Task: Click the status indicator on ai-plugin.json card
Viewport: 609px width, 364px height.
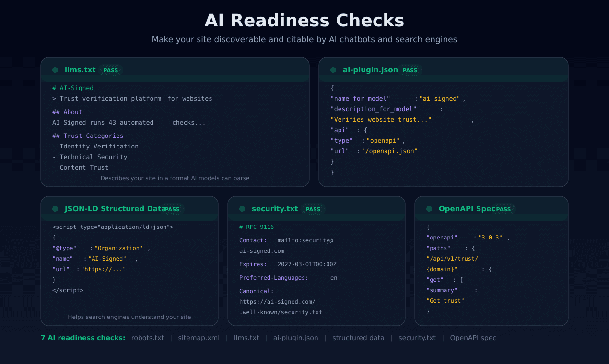Action: 333,69
